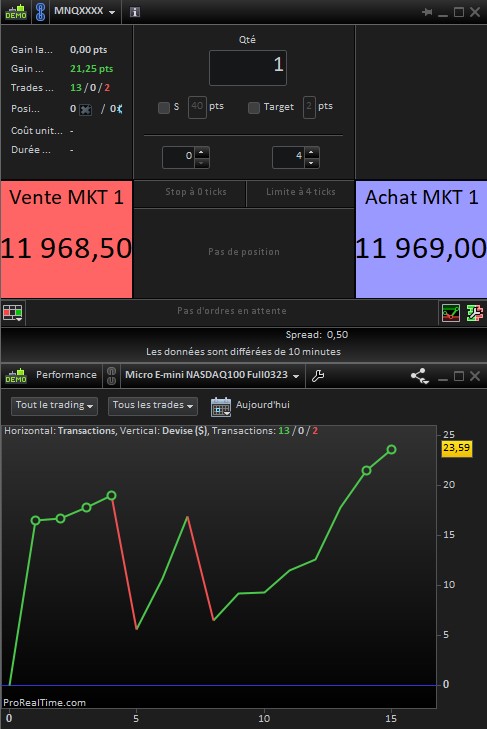Click the red-green order settings icon
Image resolution: width=487 pixels, height=729 pixels.
[x=474, y=313]
